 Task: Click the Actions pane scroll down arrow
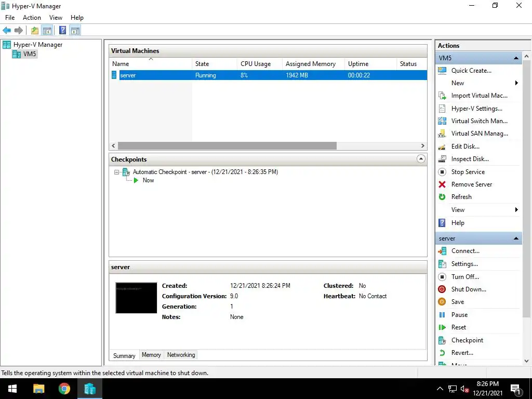point(527,361)
